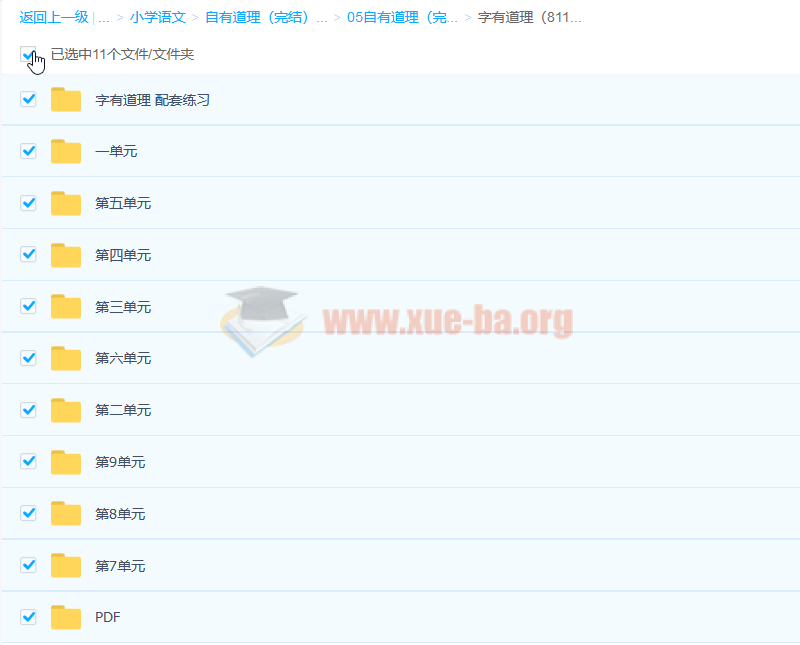Click the 第四单元 folder icon
This screenshot has height=645, width=800.
pos(66,256)
